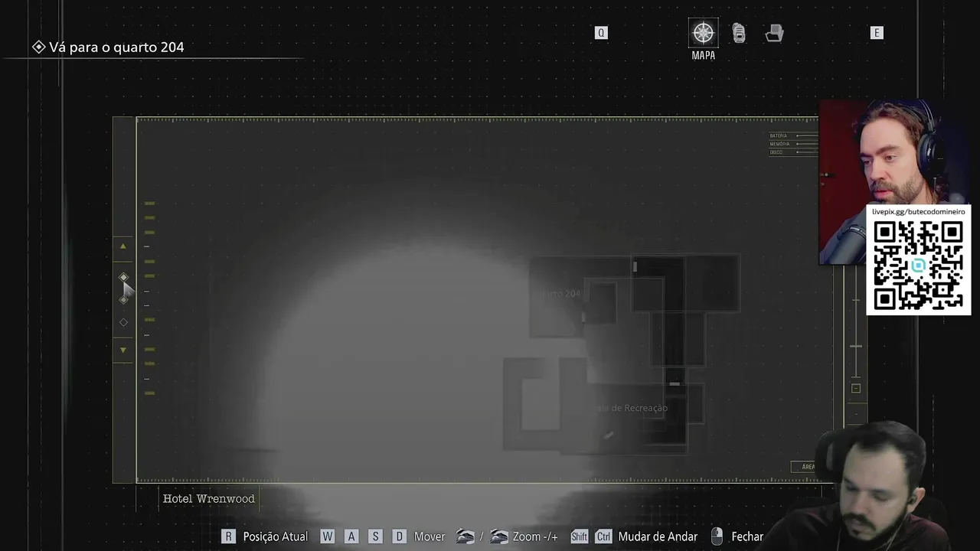Click the MAPA tab label

click(x=703, y=55)
